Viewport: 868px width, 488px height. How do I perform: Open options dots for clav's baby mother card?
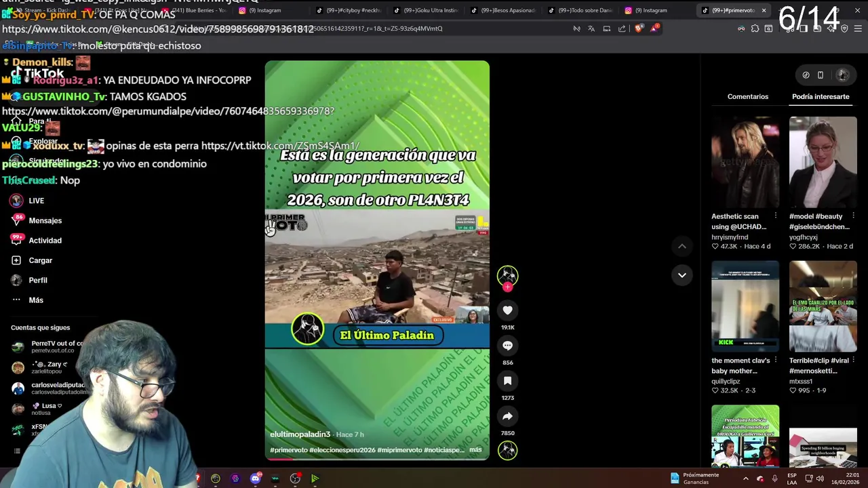(776, 361)
